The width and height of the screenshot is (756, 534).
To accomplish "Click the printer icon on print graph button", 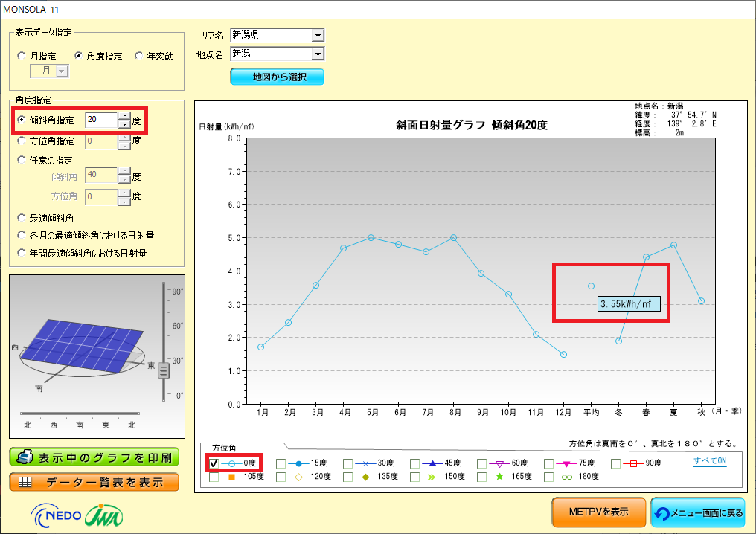I will [x=25, y=456].
